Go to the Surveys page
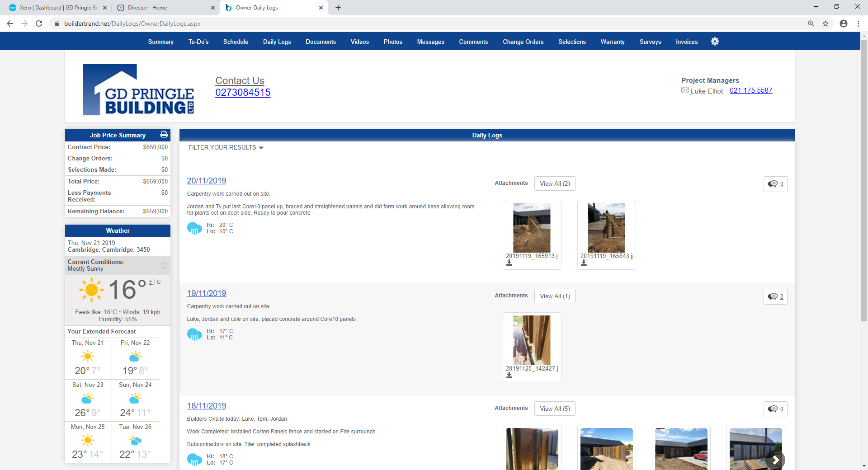868x470 pixels. 650,42
